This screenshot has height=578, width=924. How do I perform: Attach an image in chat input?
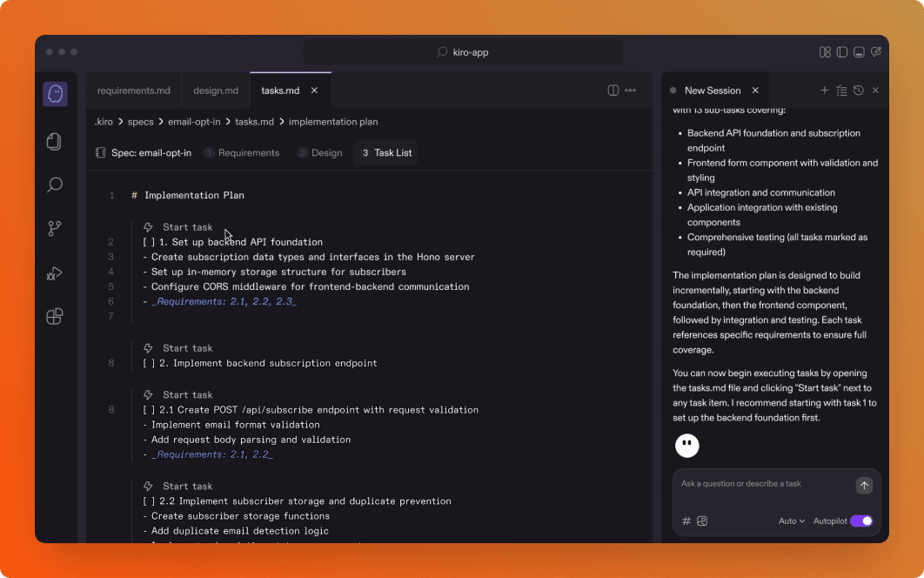click(703, 521)
